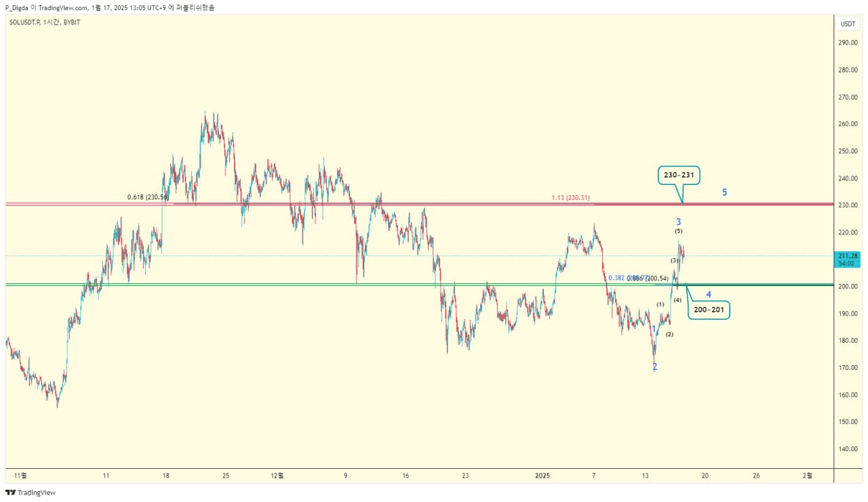Viewport: 868px width, 502px height.
Task: Click the 240.00 price axis label
Action: point(848,178)
